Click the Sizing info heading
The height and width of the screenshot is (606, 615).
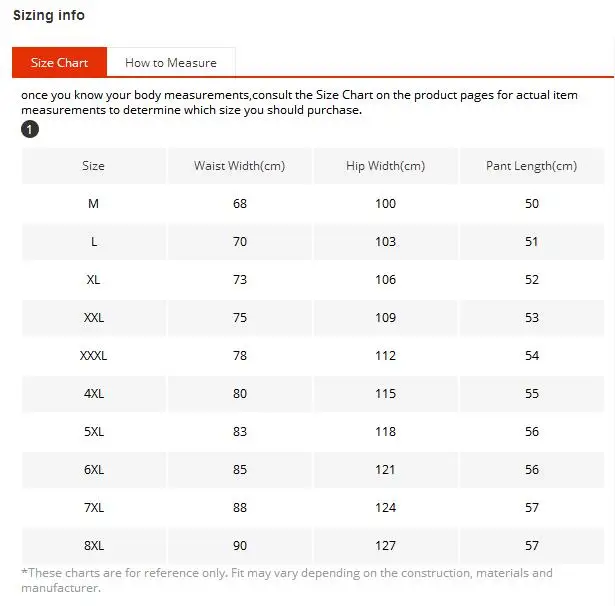point(49,15)
